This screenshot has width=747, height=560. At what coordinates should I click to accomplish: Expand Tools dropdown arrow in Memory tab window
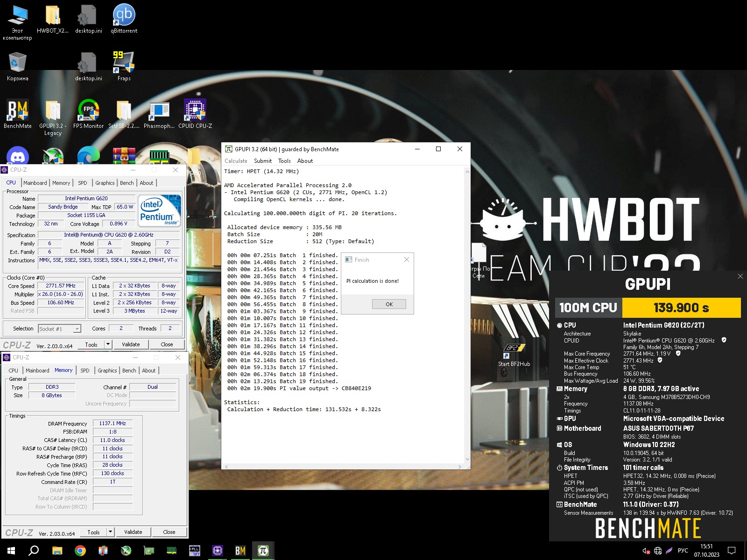[111, 532]
